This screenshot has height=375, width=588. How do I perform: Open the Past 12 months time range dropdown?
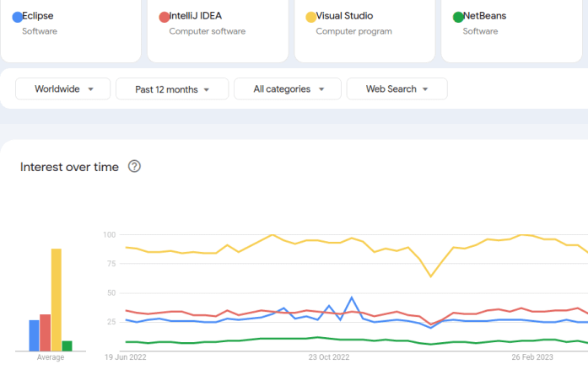(172, 88)
